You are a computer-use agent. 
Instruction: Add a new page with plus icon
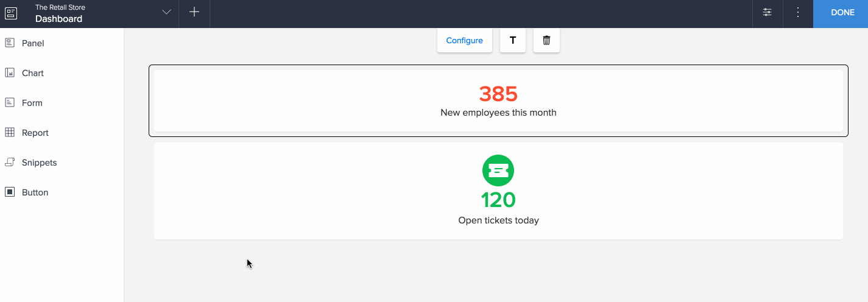[194, 12]
